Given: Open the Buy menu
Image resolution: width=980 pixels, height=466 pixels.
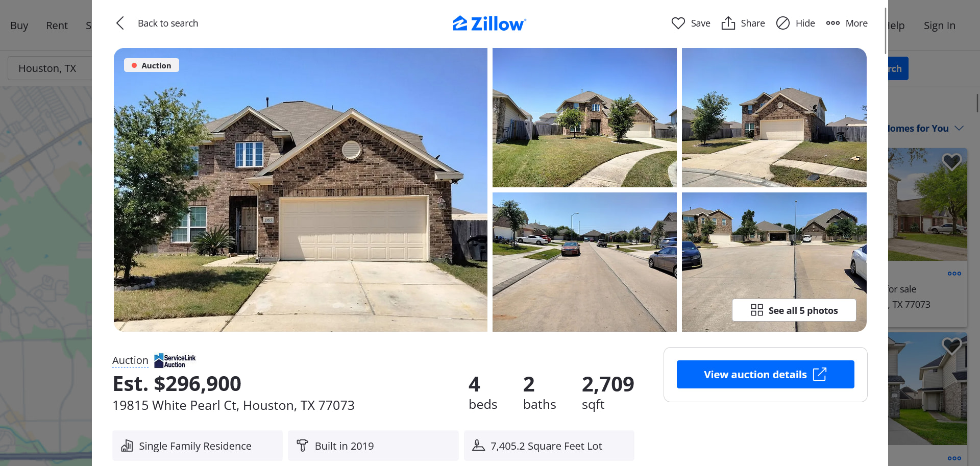Looking at the screenshot, I should (x=19, y=25).
